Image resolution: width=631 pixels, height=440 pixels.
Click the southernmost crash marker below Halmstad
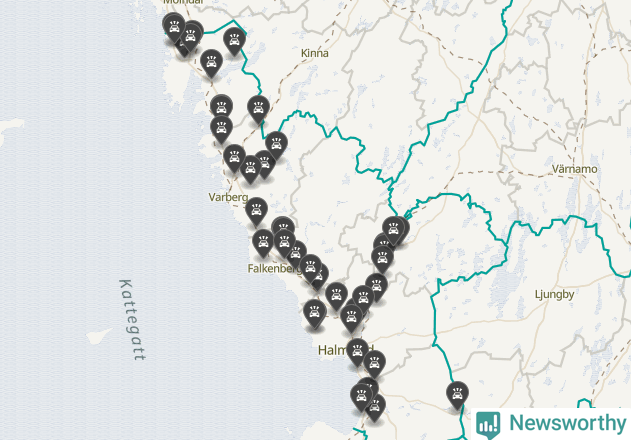click(375, 408)
